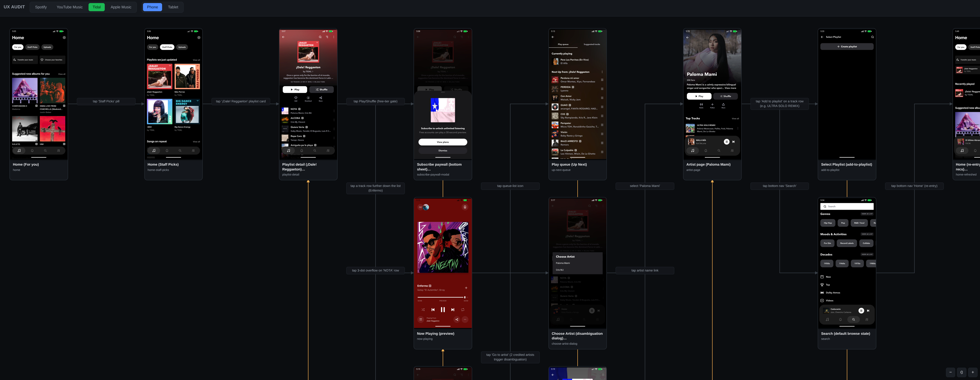The image size is (980, 380).
Task: Click Hip-Hop genre chip in Search screen
Action: 827,223
